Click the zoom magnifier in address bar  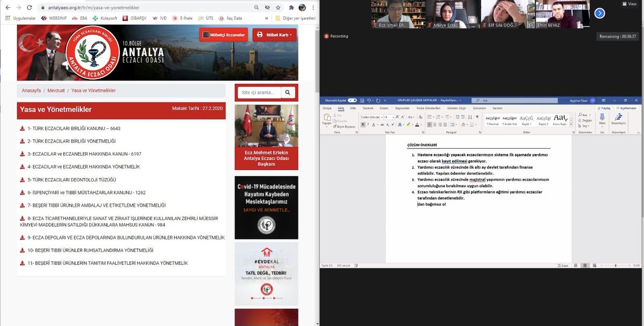pos(257,8)
